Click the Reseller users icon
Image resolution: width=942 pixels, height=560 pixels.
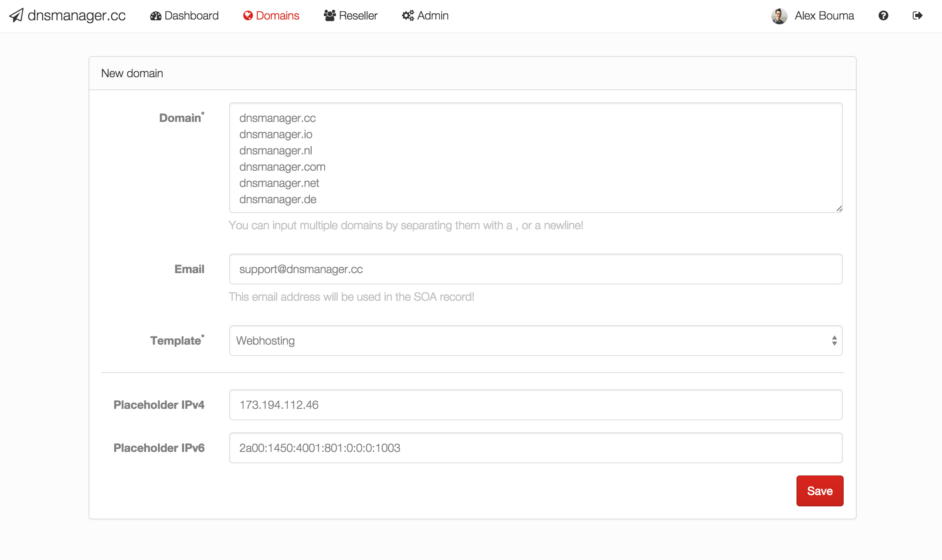pos(329,15)
